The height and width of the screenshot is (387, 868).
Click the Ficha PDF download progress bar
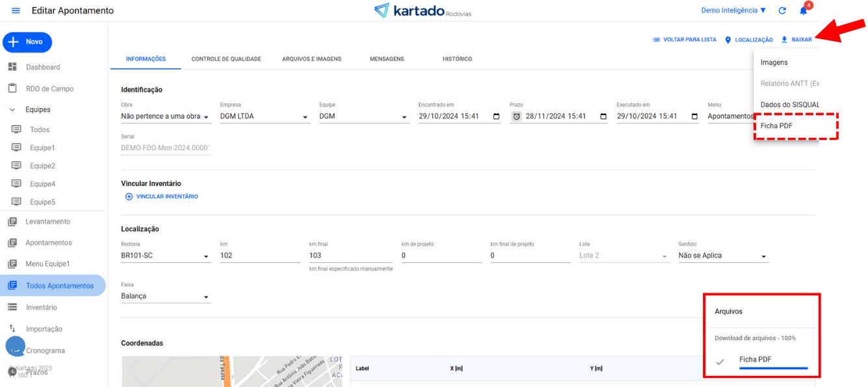coord(773,368)
